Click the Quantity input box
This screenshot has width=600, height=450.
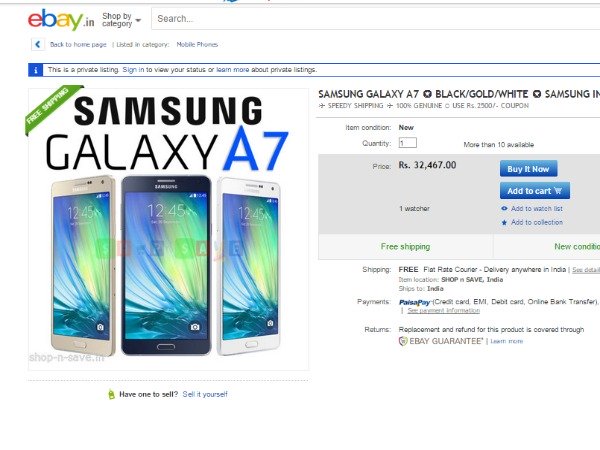[408, 143]
